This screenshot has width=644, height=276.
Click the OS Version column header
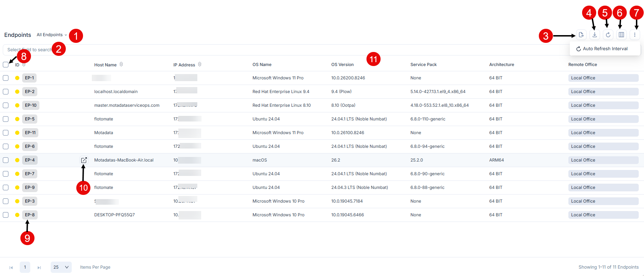tap(343, 65)
